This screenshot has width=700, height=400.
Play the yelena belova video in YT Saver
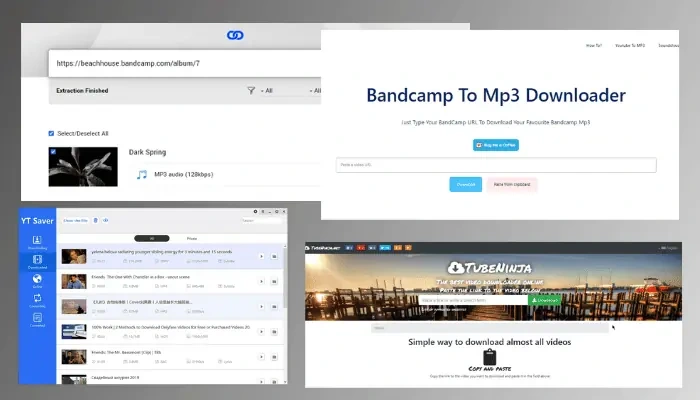pos(262,256)
